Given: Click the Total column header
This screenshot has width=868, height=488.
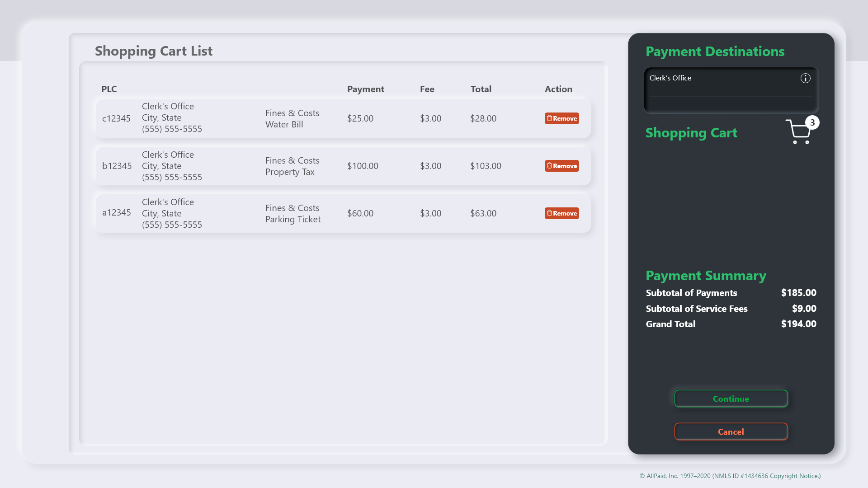Looking at the screenshot, I should point(481,89).
